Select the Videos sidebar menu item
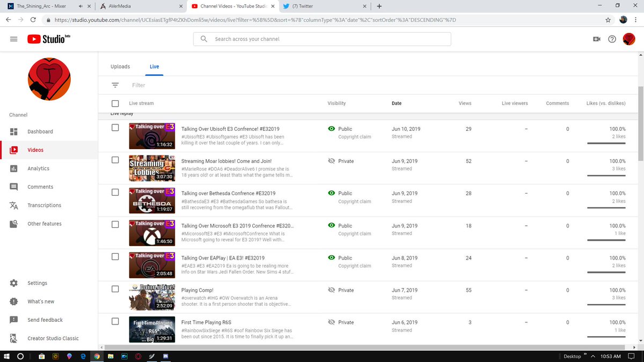 tap(49, 150)
